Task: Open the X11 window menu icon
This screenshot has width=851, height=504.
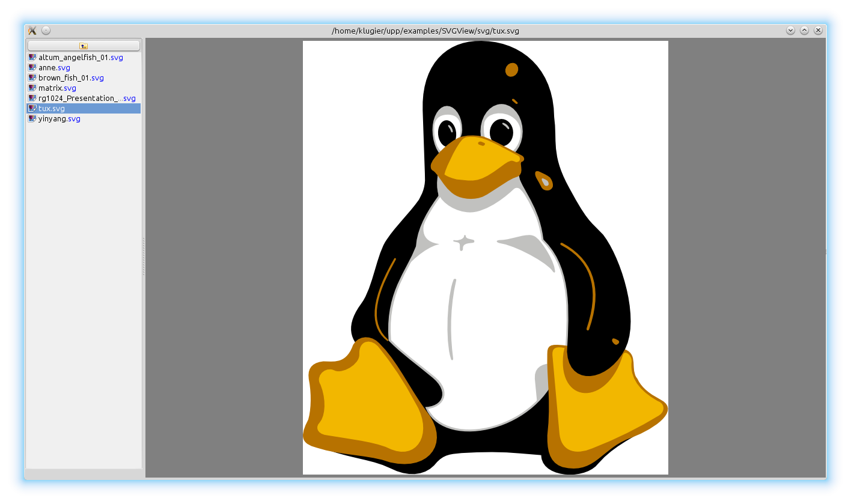Action: pos(32,31)
